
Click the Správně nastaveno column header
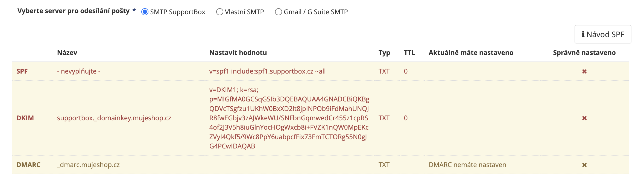click(584, 53)
